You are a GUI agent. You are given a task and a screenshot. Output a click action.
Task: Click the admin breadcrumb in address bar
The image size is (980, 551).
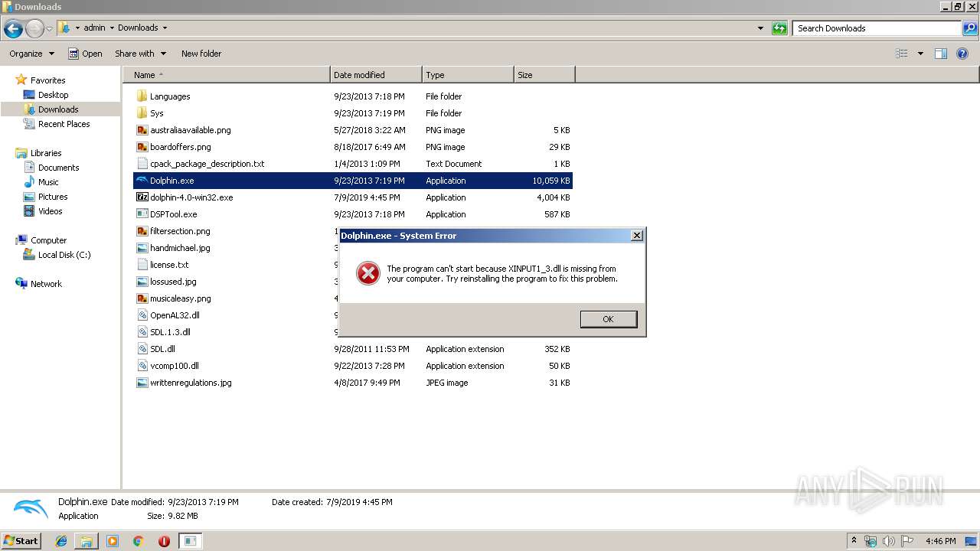pos(94,28)
